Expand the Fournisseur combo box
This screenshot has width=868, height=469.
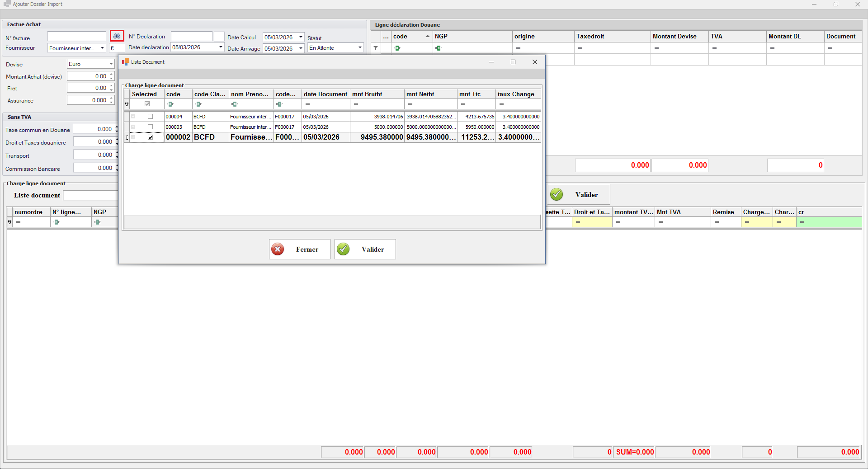(102, 48)
